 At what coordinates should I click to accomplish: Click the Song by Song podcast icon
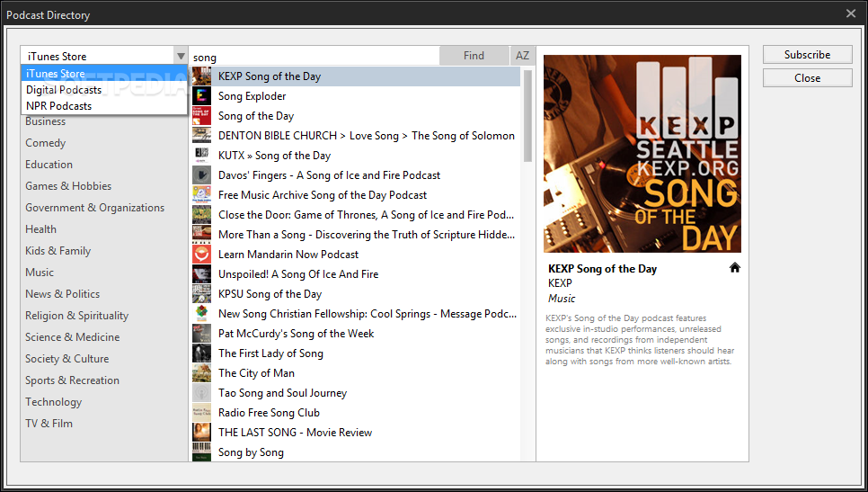coord(201,452)
